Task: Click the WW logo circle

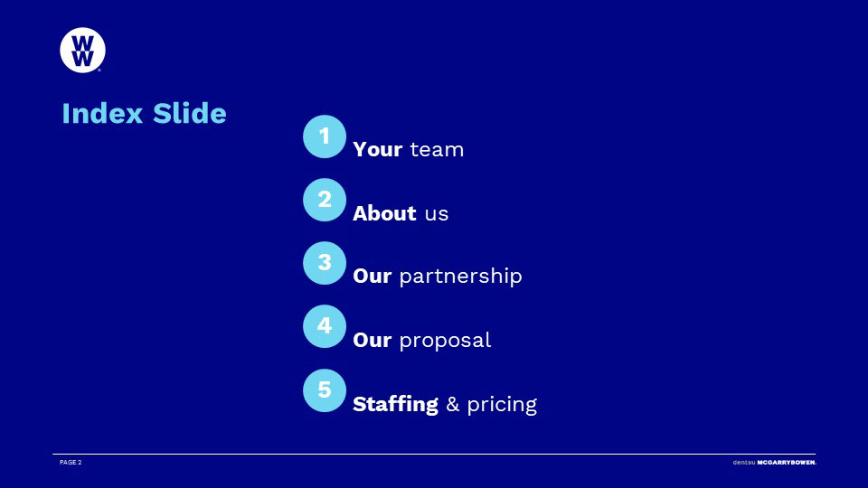Action: point(82,51)
